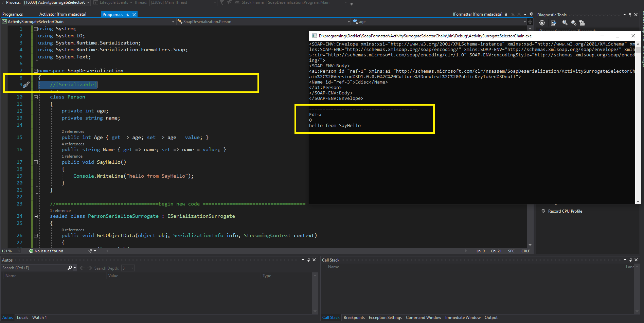The image size is (644, 323).
Task: Click '4 references' above Name property
Action: pyautogui.click(x=73, y=144)
